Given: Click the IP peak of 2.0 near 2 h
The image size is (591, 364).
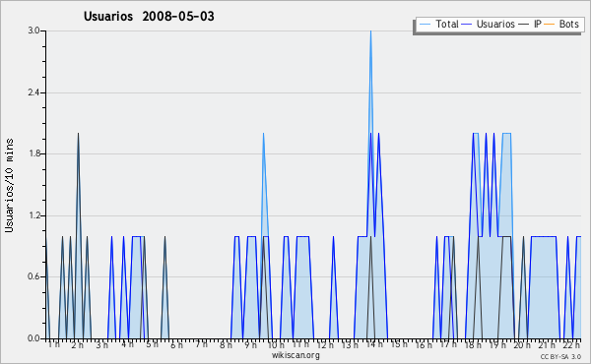Looking at the screenshot, I should point(78,134).
